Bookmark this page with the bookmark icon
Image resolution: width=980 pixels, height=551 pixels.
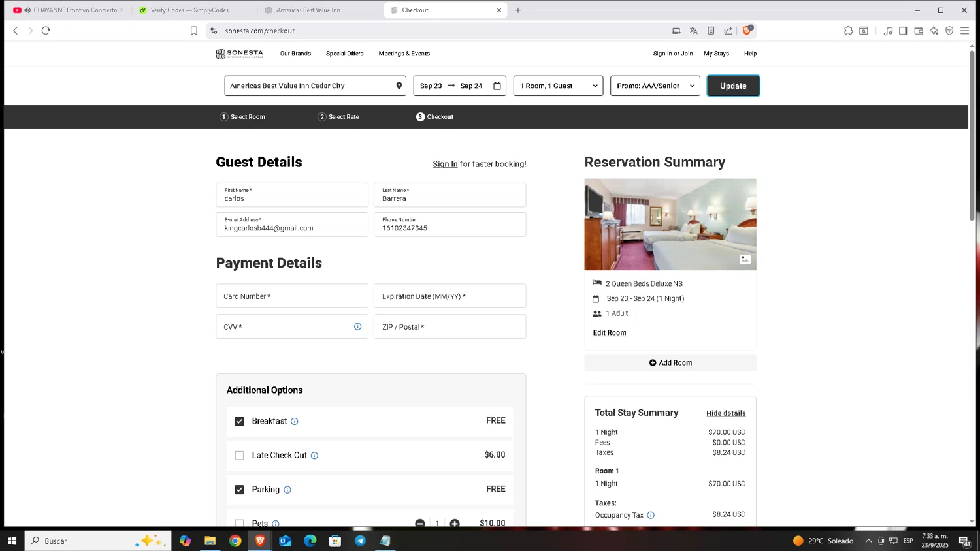[x=194, y=31]
